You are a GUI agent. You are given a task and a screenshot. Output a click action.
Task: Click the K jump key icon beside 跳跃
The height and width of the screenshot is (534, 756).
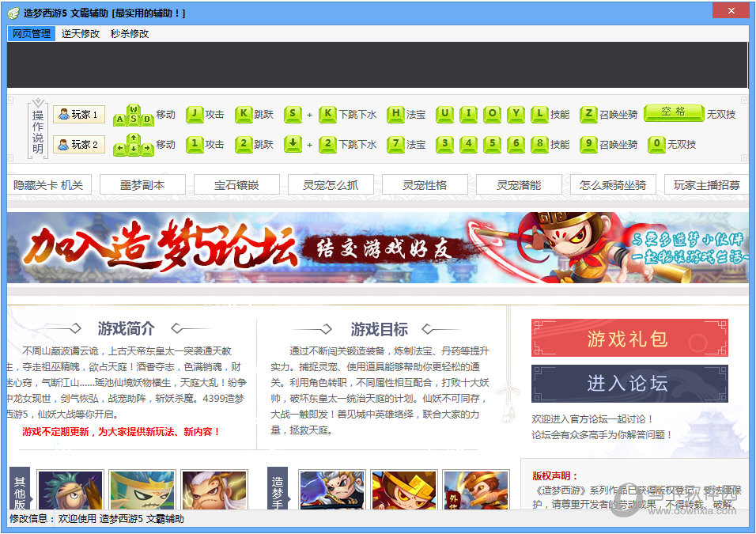point(244,115)
